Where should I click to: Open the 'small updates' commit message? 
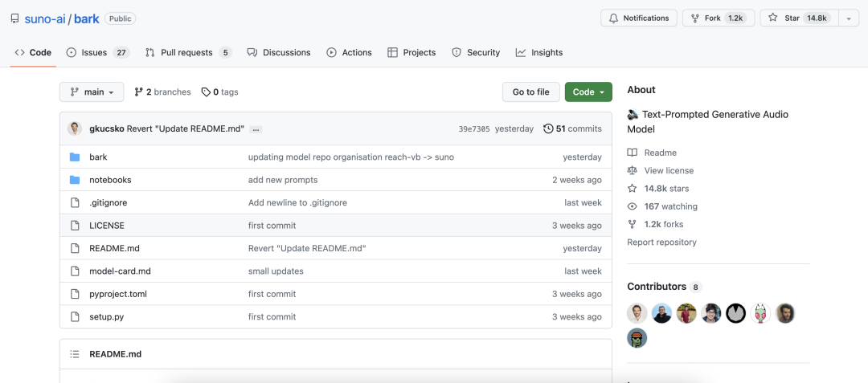click(276, 271)
